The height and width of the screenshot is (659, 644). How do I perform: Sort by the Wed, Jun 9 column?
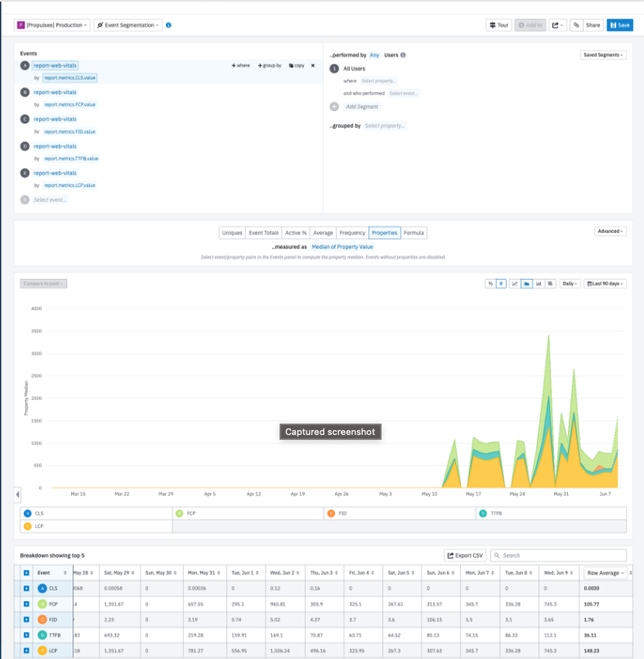click(x=558, y=573)
